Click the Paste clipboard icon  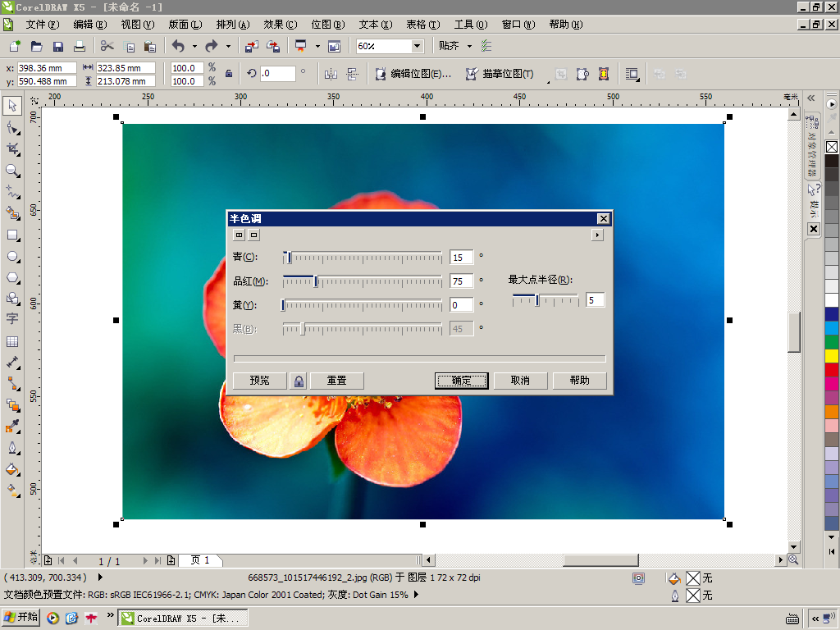point(150,46)
